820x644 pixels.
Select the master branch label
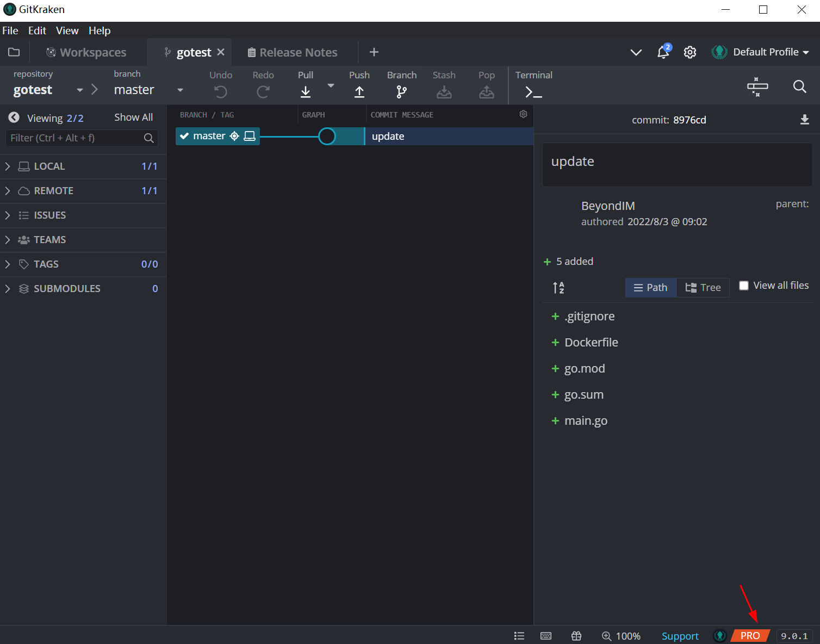218,136
